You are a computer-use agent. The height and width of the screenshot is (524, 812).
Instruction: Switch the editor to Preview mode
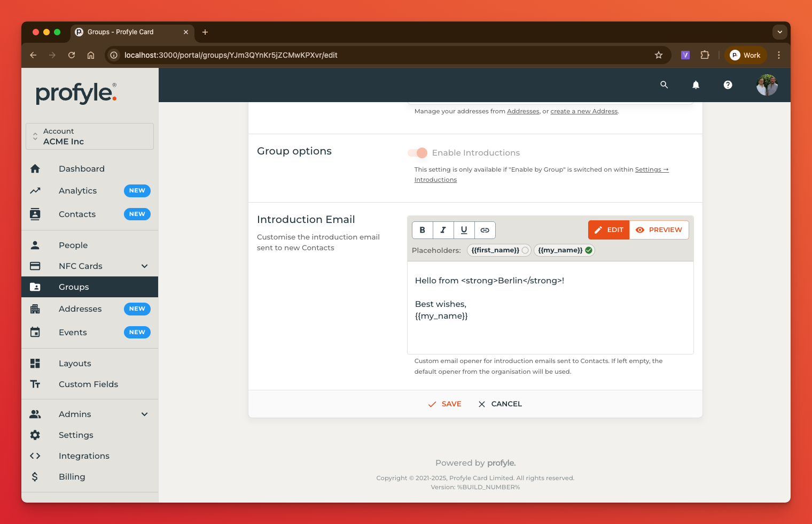point(659,230)
